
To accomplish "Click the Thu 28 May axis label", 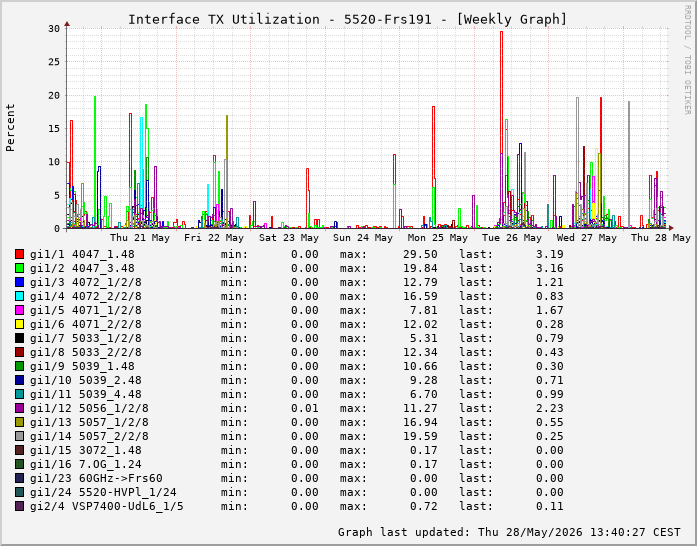I will [661, 238].
